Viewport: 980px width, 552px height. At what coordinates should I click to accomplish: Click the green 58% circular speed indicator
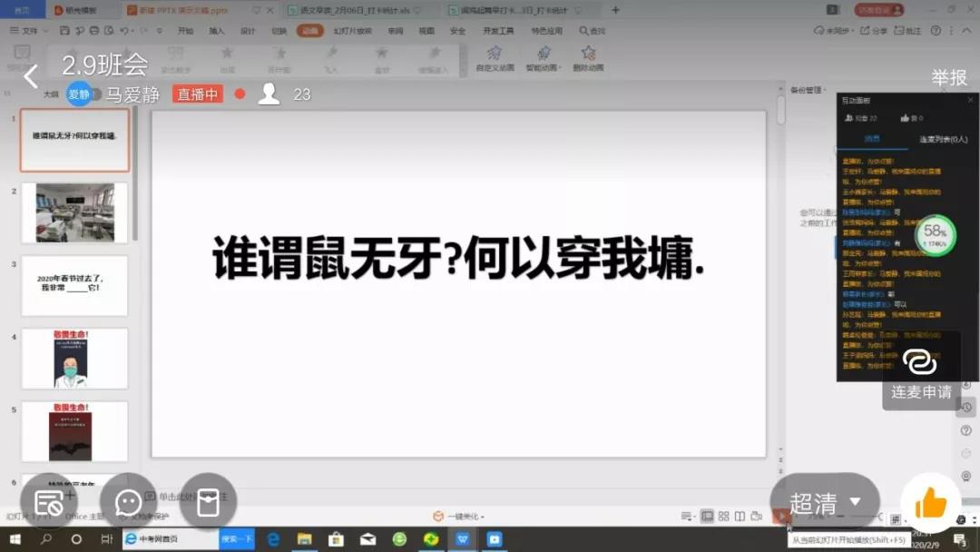point(935,235)
